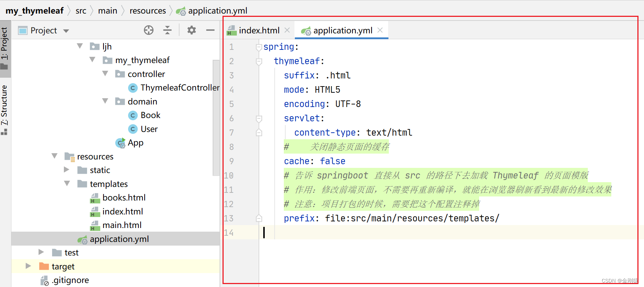Click the src breadcrumb
This screenshot has width=644, height=287.
tap(81, 11)
